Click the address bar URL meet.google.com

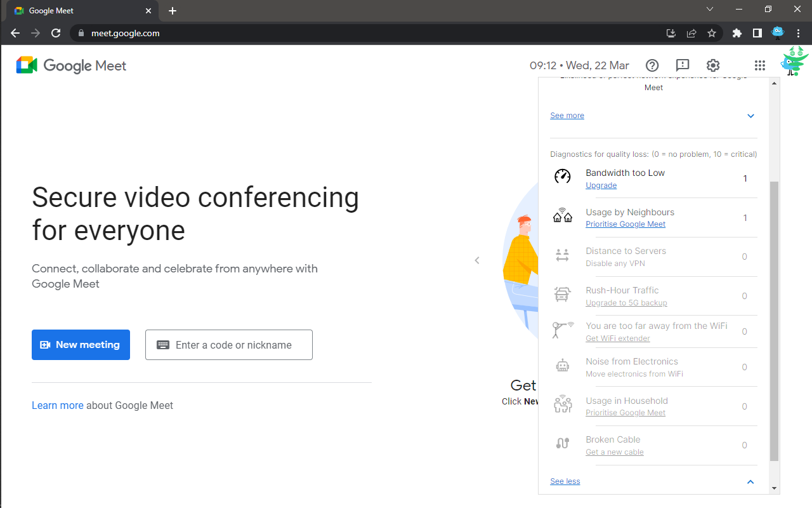tap(126, 33)
